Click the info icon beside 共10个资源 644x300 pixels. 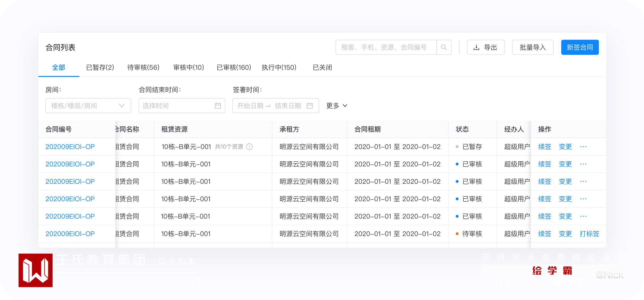pyautogui.click(x=249, y=147)
